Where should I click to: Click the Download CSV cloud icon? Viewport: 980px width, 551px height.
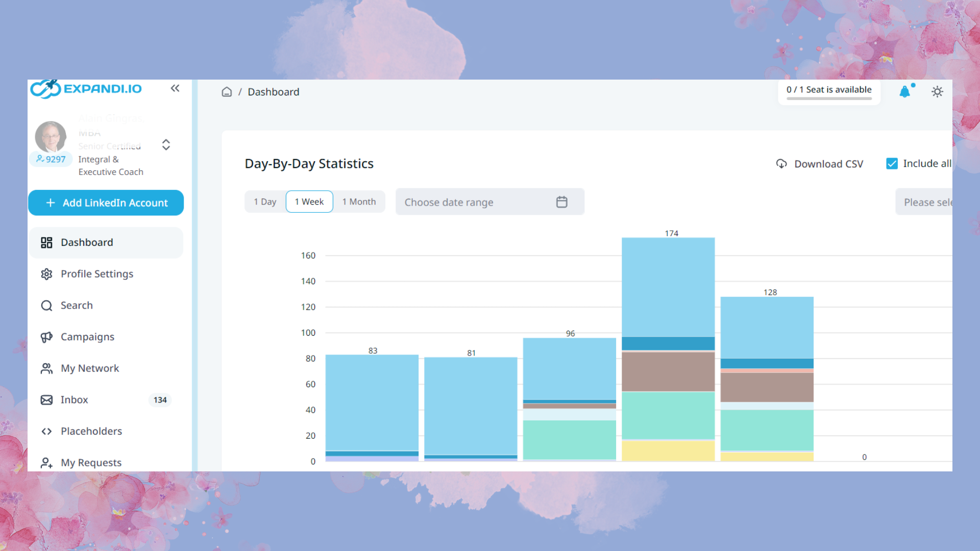point(781,164)
